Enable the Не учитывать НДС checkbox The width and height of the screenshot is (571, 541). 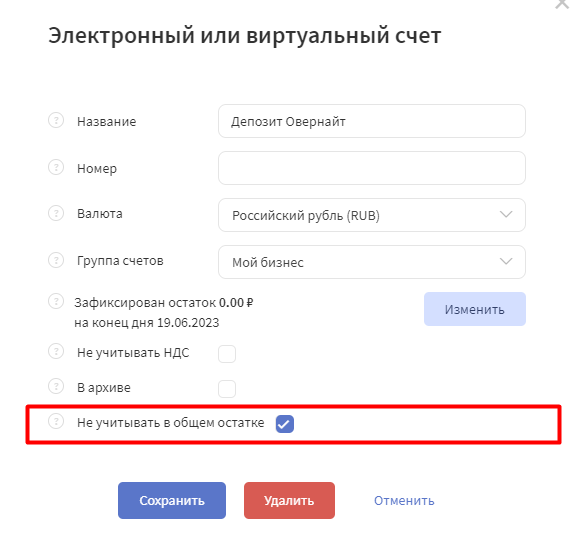[x=227, y=354]
